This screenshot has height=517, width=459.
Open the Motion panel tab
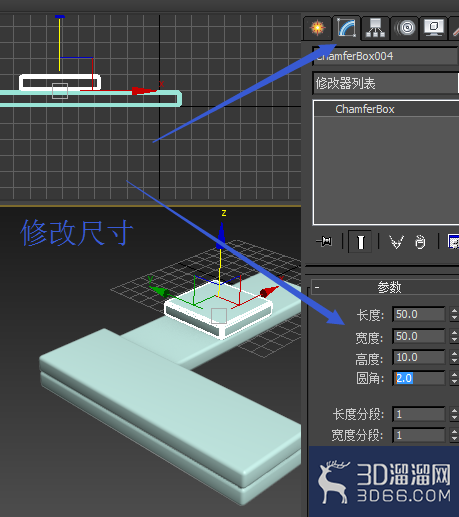(405, 28)
